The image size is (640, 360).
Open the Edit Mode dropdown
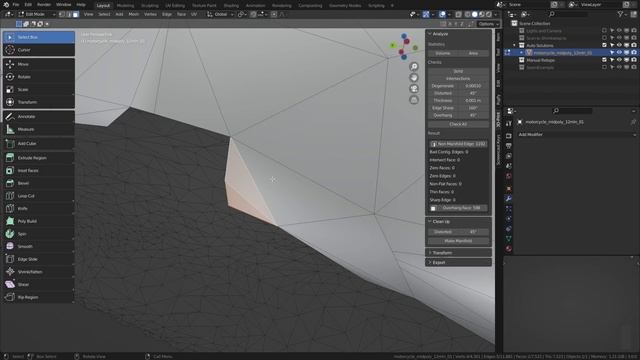click(36, 14)
